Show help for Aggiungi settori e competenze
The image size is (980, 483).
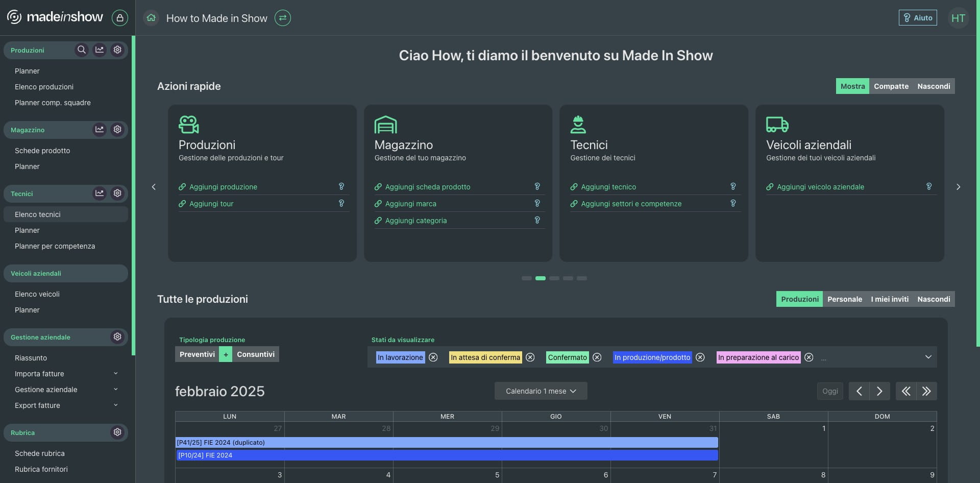pyautogui.click(x=733, y=203)
